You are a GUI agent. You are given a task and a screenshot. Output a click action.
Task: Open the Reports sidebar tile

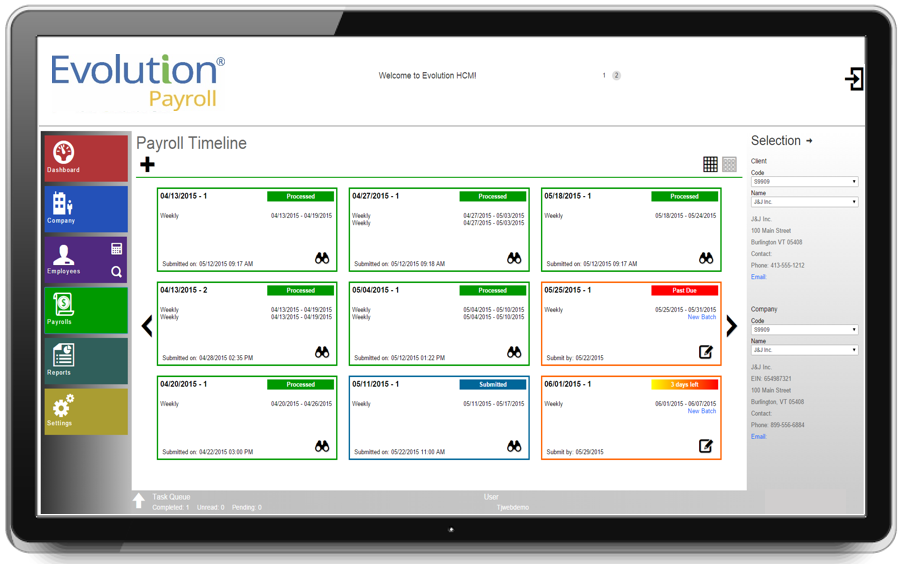(x=86, y=361)
